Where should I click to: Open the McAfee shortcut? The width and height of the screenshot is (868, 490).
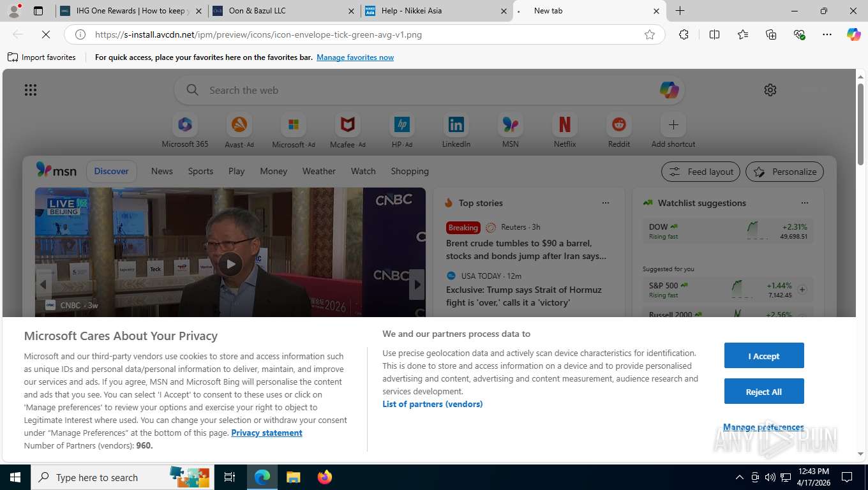[x=348, y=131]
